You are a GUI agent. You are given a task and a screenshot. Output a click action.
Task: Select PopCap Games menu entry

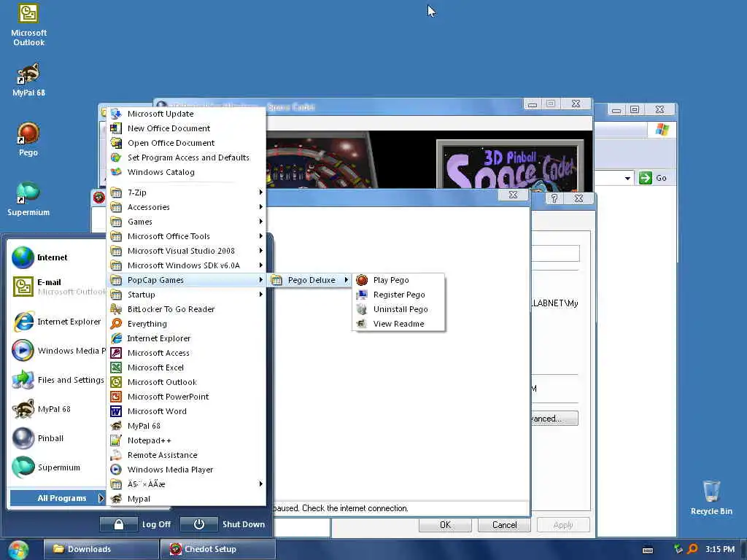186,280
